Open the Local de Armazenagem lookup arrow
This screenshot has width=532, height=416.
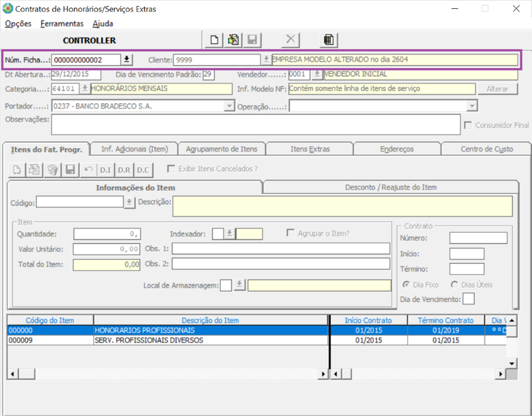(x=240, y=285)
